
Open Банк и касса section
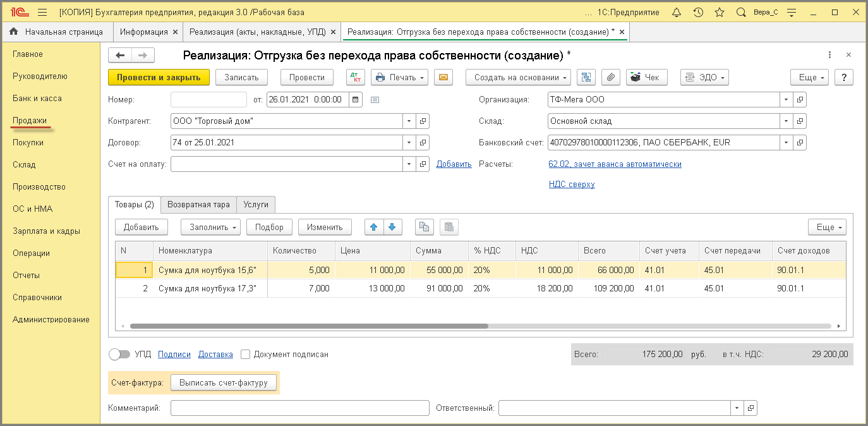(37, 98)
